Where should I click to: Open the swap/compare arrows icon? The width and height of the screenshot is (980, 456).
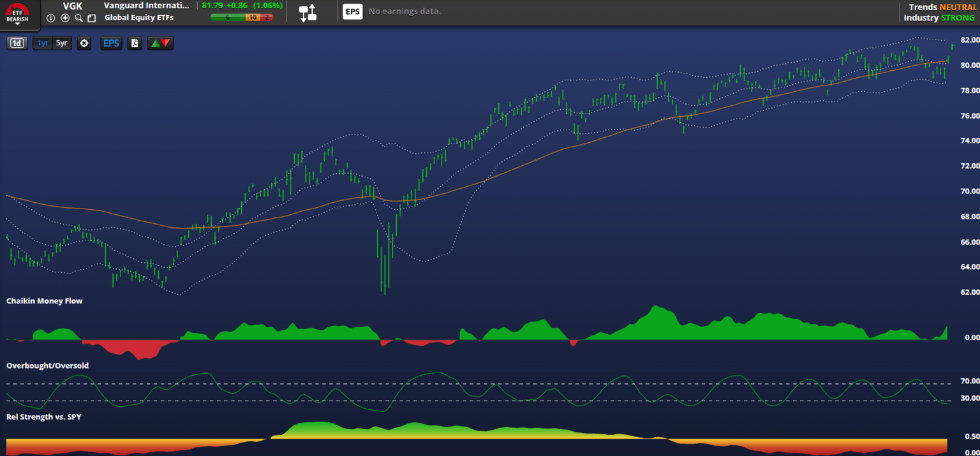click(308, 12)
